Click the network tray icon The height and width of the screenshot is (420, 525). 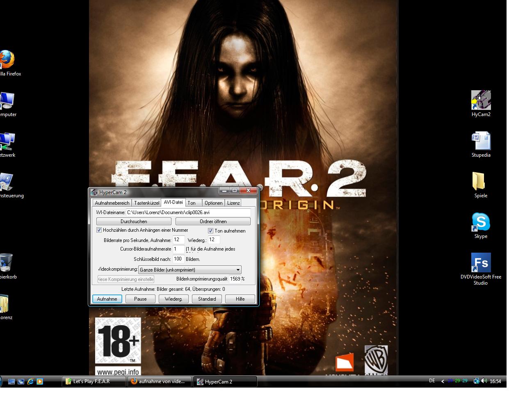(x=476, y=381)
